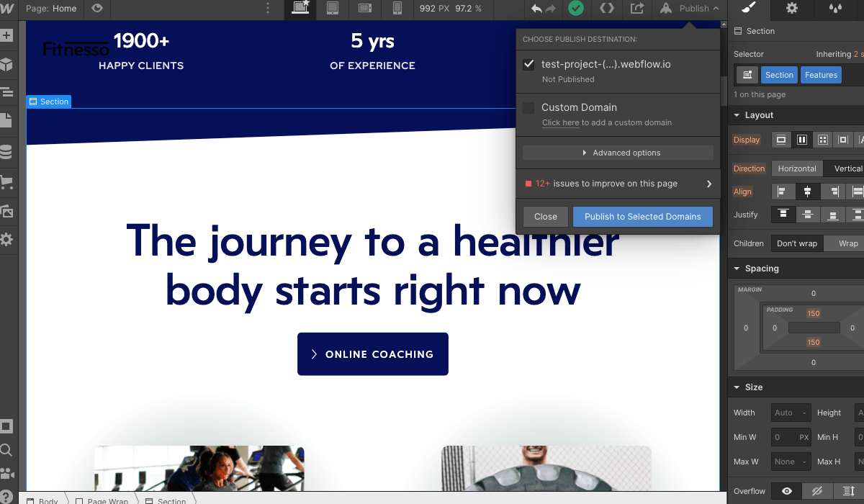Screen dimensions: 864x504
Task: Switch to tablet breakpoint view
Action: click(x=333, y=9)
